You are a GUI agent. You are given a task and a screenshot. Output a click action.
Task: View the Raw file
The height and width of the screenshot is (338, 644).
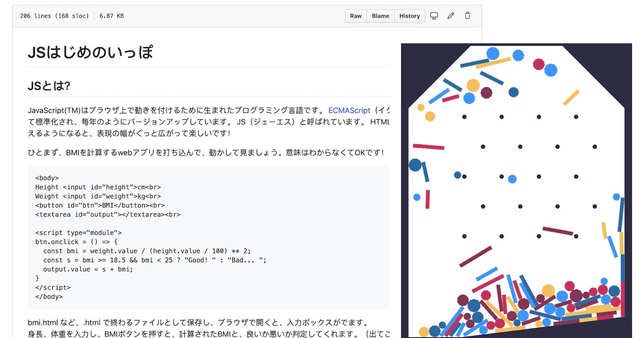click(x=356, y=16)
